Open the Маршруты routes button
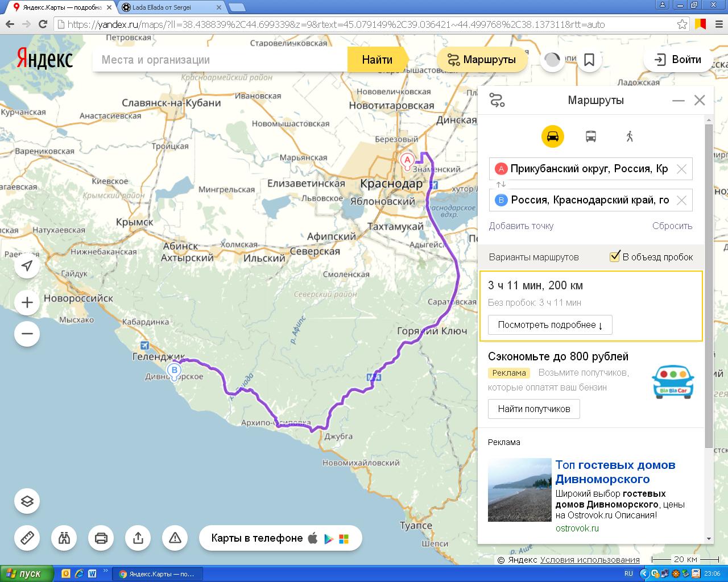The height and width of the screenshot is (582, 728). point(482,60)
